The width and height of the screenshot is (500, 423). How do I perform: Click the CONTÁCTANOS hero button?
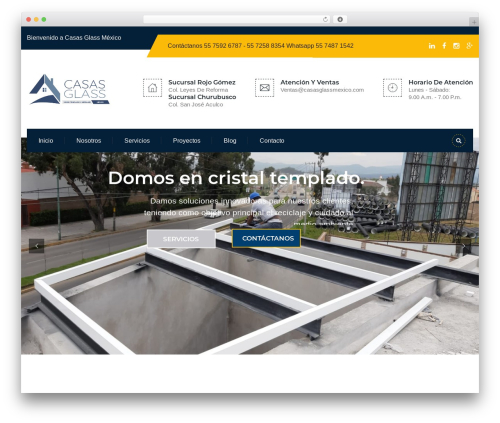point(268,238)
